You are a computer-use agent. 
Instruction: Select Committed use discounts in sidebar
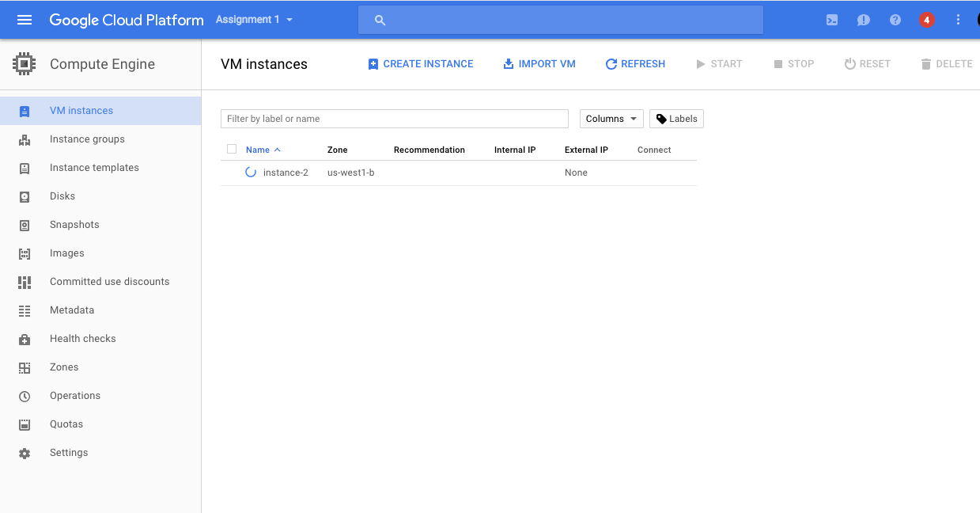[x=109, y=282]
